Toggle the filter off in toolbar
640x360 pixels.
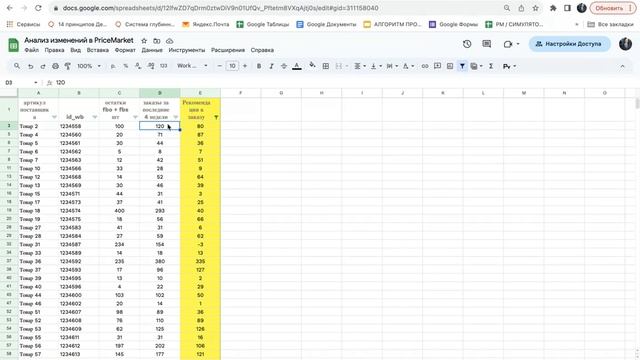462,66
